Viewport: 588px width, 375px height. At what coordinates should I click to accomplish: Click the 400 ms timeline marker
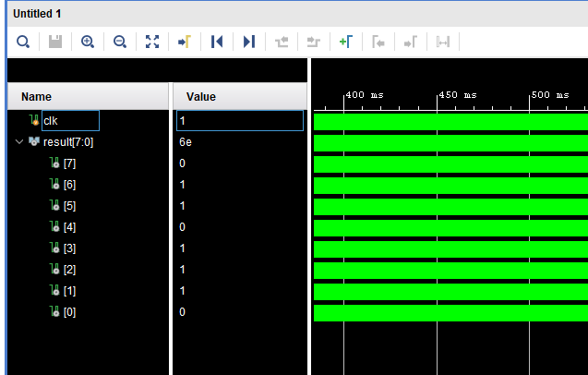(364, 95)
